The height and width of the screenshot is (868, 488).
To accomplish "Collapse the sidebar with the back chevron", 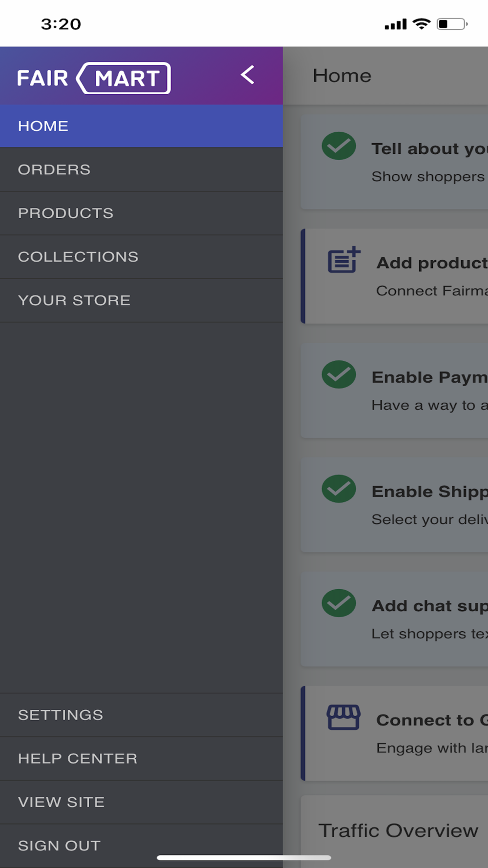I will coord(247,75).
